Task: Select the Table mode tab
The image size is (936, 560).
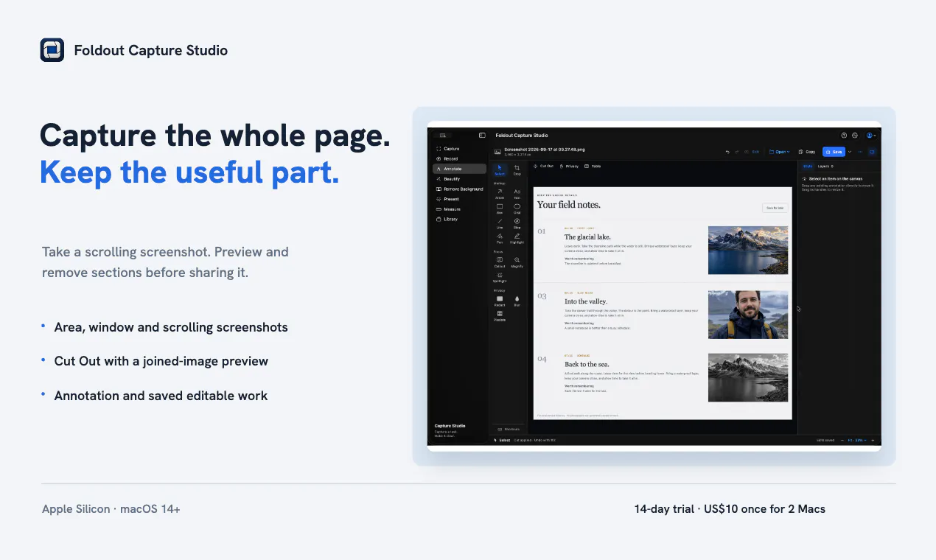Action: coord(593,167)
